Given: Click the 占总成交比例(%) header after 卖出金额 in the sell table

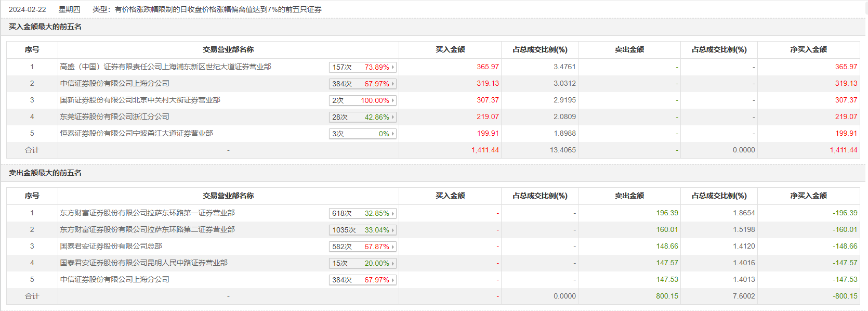Looking at the screenshot, I should (719, 196).
